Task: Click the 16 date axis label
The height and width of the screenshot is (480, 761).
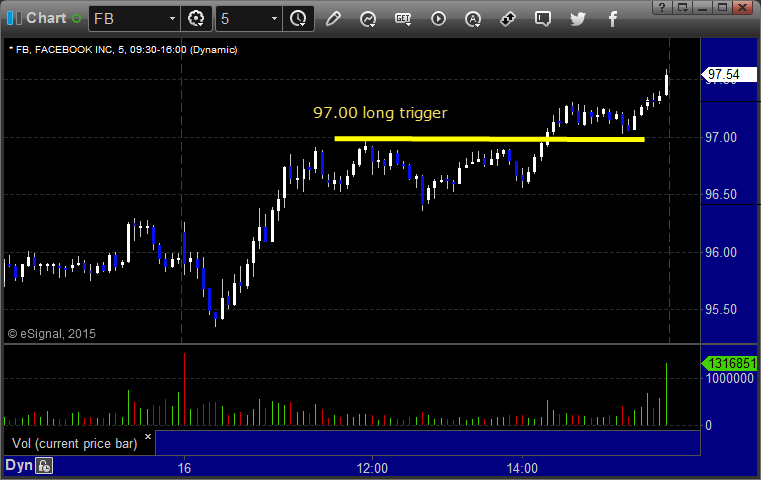Action: point(184,468)
